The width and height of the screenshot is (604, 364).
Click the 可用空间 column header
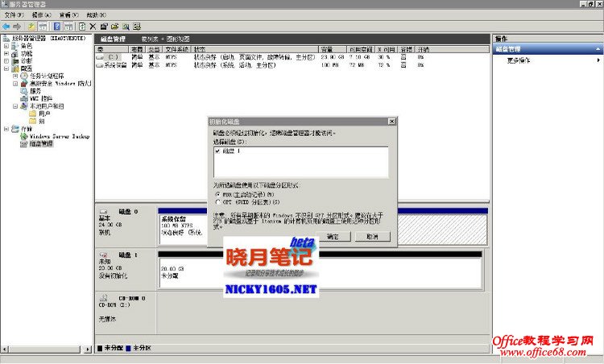click(361, 49)
